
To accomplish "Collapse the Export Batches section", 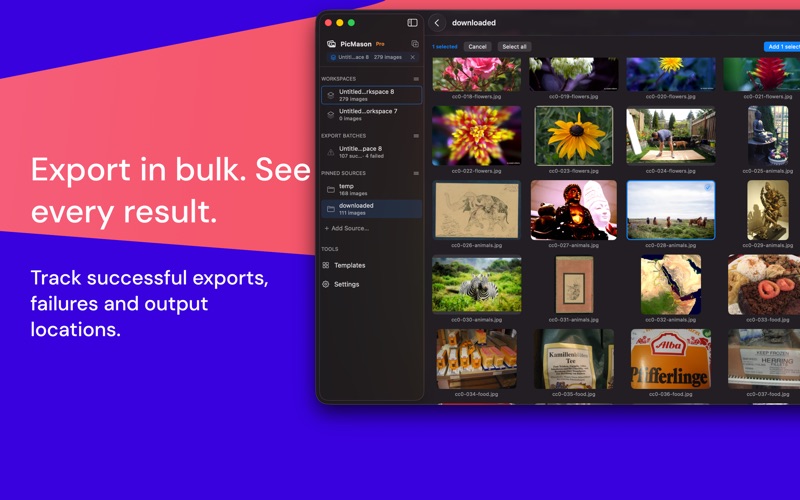I will 416,136.
